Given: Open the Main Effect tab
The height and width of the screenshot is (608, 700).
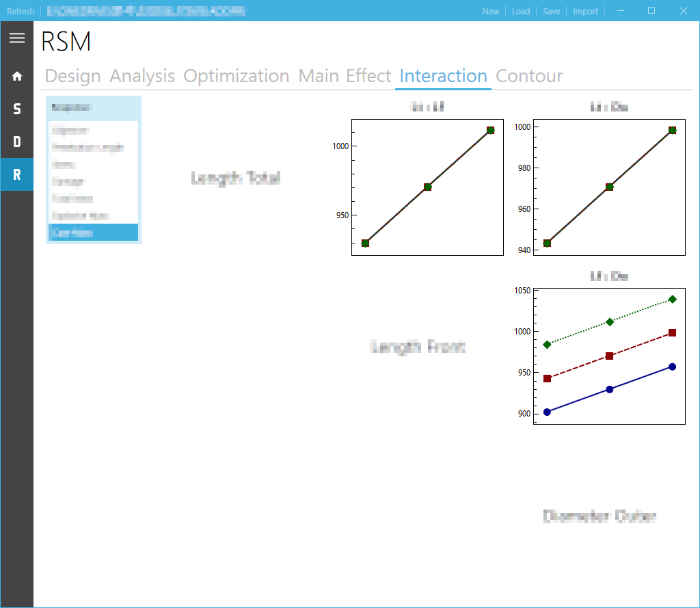Looking at the screenshot, I should (345, 76).
